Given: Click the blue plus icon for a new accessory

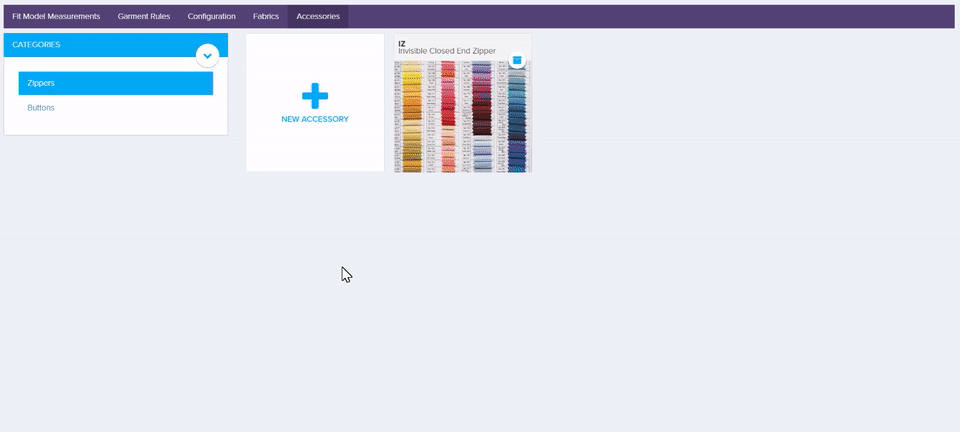Looking at the screenshot, I should pos(315,96).
